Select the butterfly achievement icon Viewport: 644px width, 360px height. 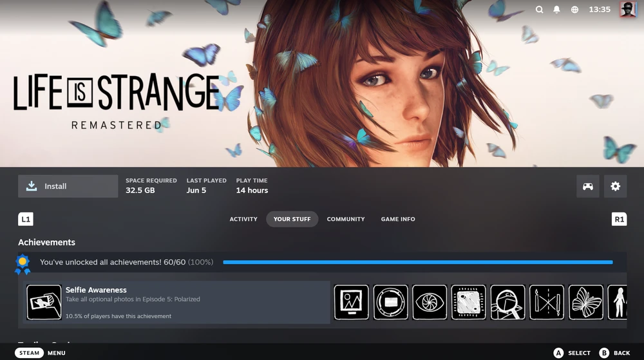586,302
